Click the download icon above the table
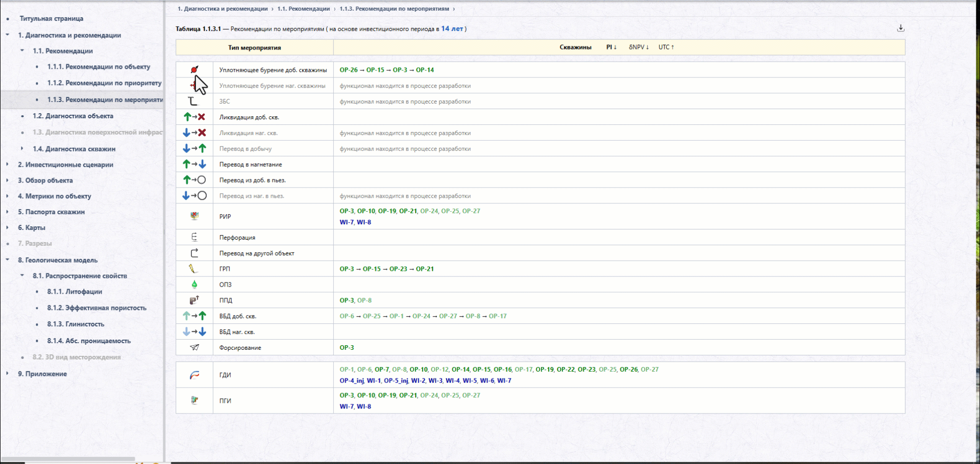The width and height of the screenshot is (980, 464). click(x=901, y=28)
